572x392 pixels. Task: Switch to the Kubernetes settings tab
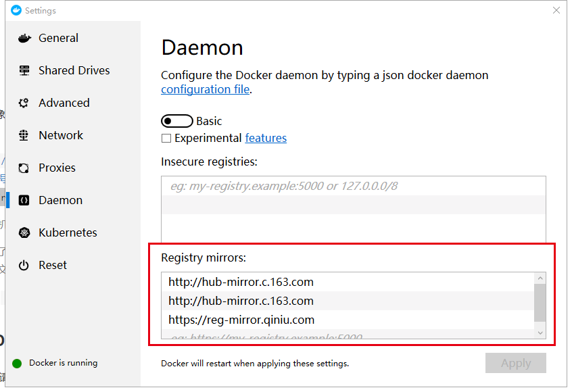[68, 233]
